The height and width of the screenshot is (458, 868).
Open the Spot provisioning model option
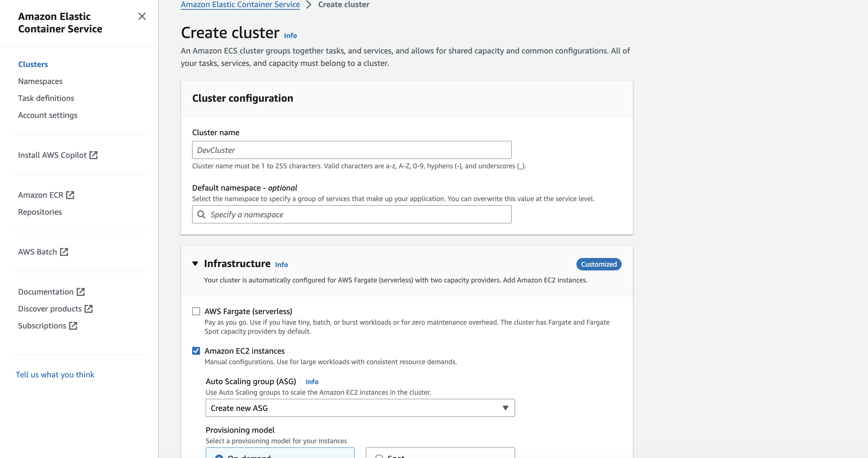coord(379,456)
